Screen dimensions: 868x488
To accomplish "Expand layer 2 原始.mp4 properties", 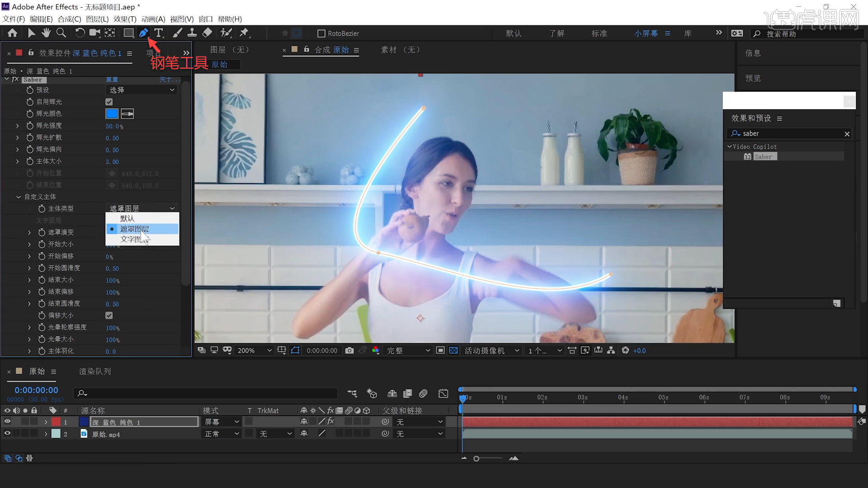I will click(46, 434).
